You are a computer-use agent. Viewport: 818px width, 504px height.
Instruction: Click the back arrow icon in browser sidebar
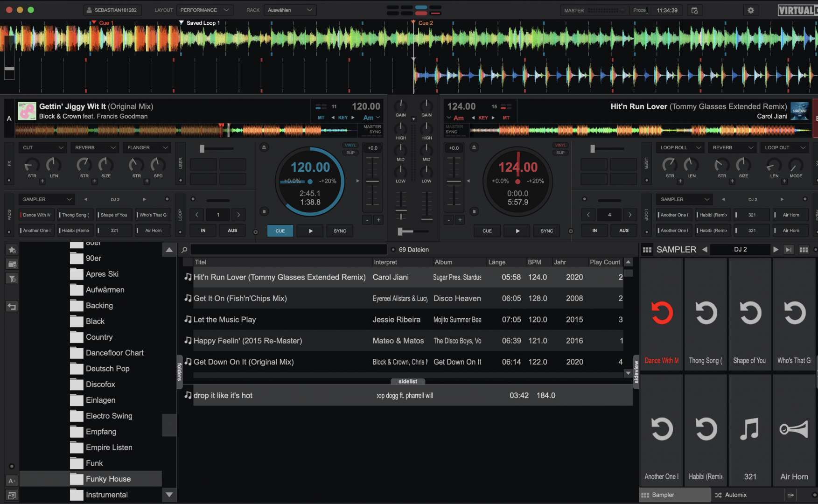pos(12,307)
